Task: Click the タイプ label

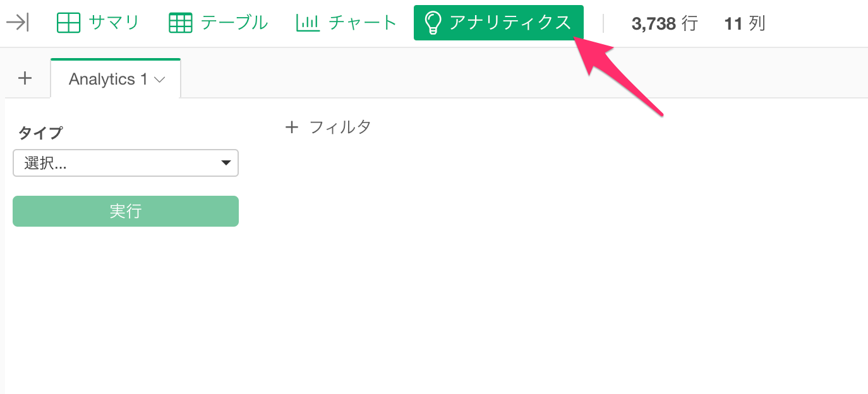Action: (x=40, y=133)
